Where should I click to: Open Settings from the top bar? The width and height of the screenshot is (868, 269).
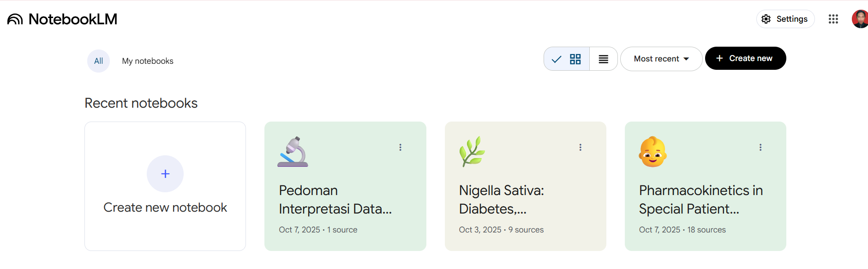(785, 19)
